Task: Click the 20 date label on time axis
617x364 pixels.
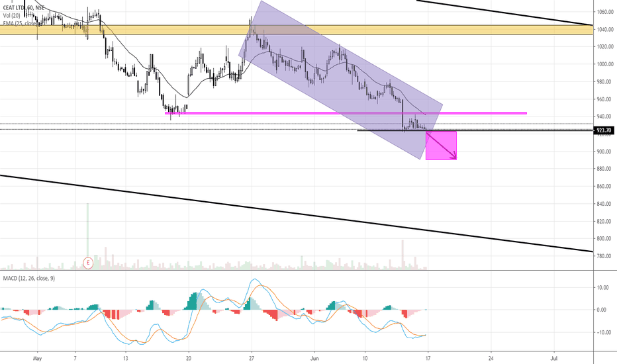Action: click(189, 359)
